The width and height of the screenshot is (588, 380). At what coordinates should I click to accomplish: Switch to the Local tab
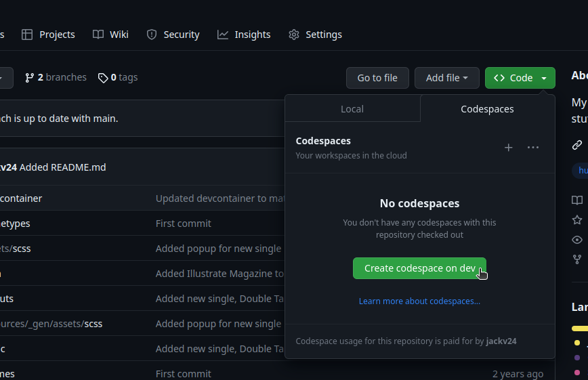352,109
